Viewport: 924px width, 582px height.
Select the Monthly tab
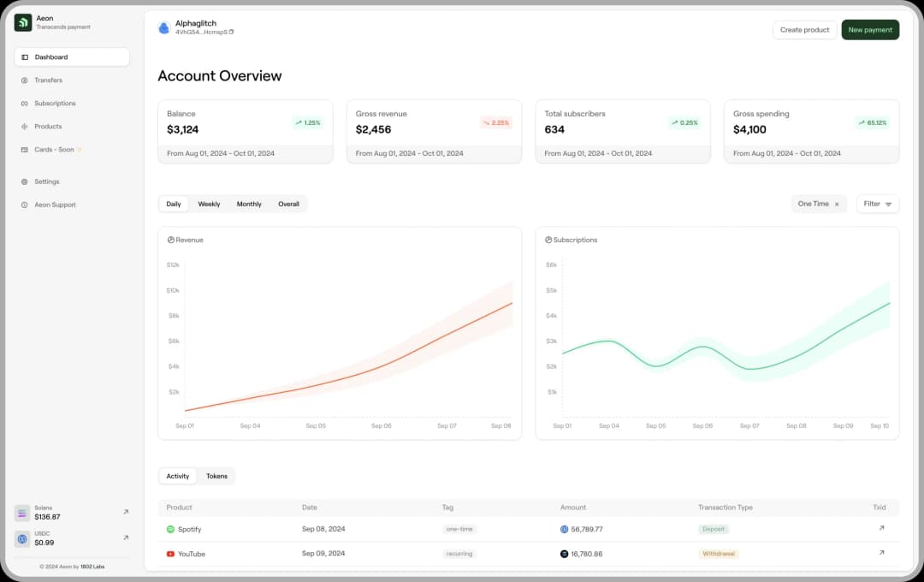click(249, 204)
